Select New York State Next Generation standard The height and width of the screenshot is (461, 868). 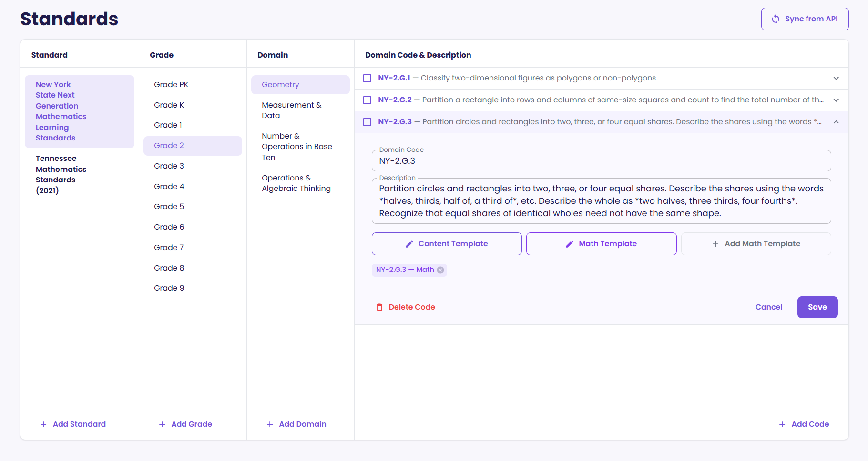pyautogui.click(x=80, y=111)
